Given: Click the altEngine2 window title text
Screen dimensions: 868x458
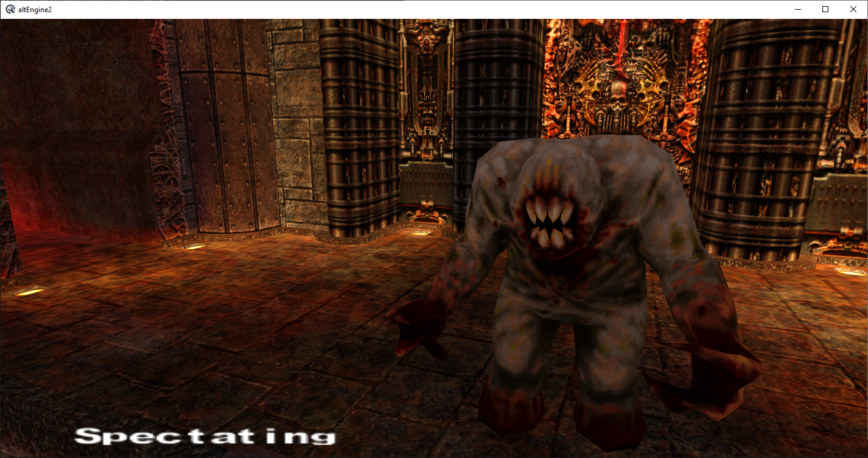Looking at the screenshot, I should point(35,10).
